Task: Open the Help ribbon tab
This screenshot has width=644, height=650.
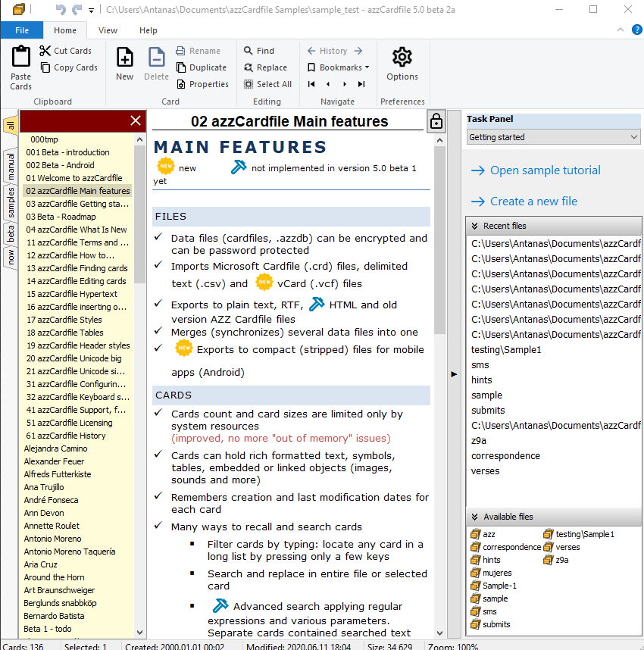Action: [148, 30]
